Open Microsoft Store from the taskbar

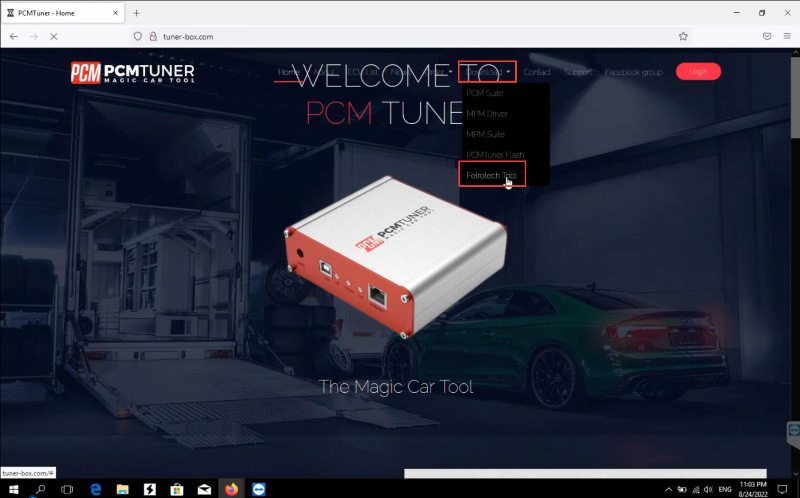pos(177,489)
